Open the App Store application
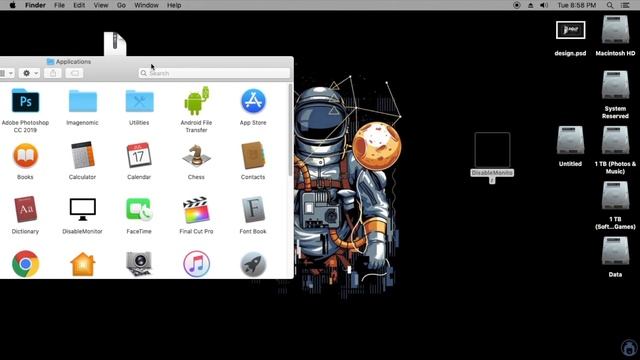 [x=253, y=101]
